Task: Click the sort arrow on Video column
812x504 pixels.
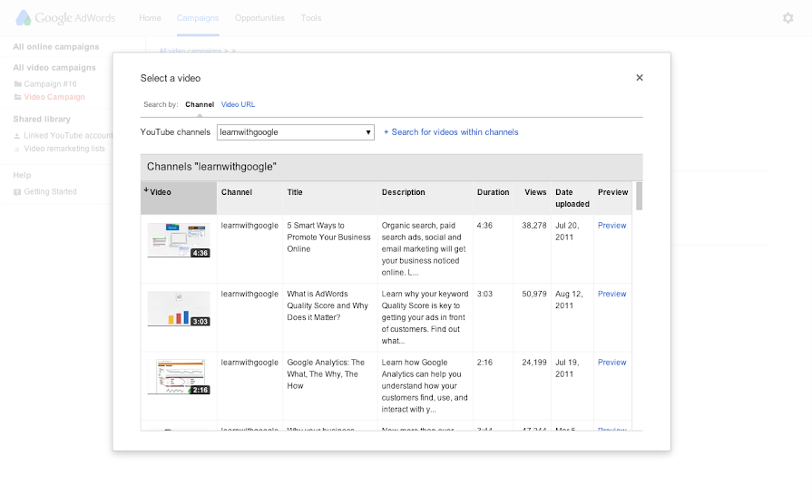Action: (146, 189)
